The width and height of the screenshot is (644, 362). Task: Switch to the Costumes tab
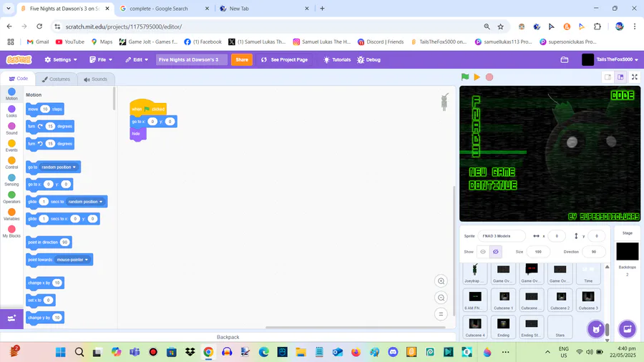click(56, 79)
